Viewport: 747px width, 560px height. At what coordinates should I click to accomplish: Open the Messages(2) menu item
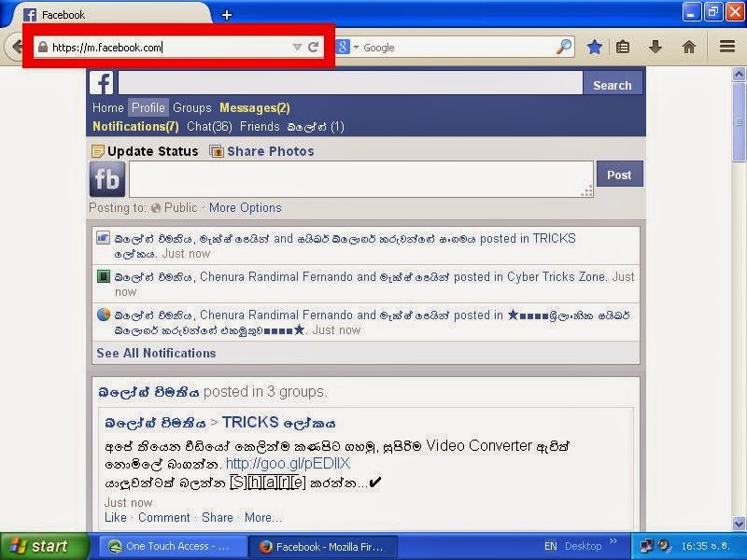(254, 108)
